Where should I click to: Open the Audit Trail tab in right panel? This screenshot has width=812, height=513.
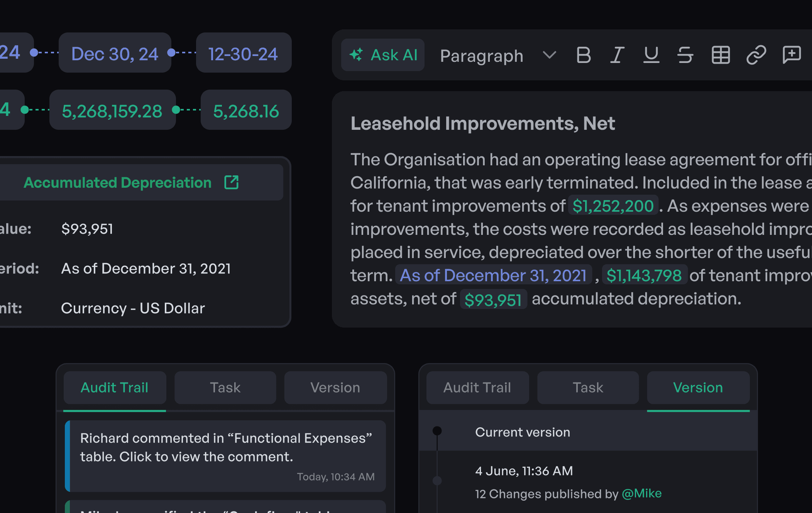[477, 387]
